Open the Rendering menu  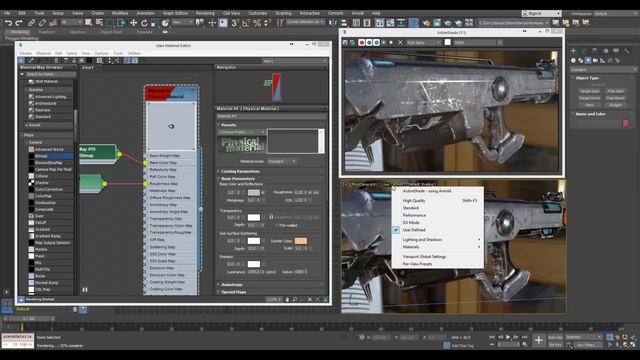click(x=205, y=13)
